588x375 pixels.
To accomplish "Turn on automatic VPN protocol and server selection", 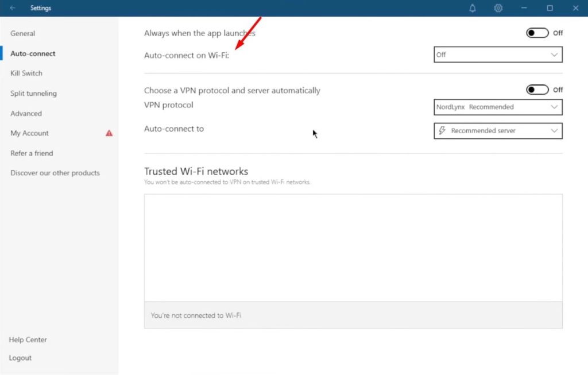I will coord(537,90).
